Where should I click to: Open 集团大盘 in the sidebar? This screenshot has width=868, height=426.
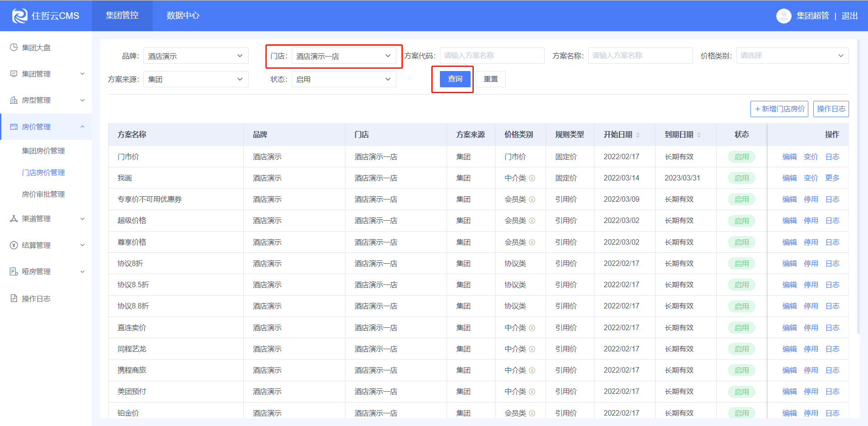point(36,47)
